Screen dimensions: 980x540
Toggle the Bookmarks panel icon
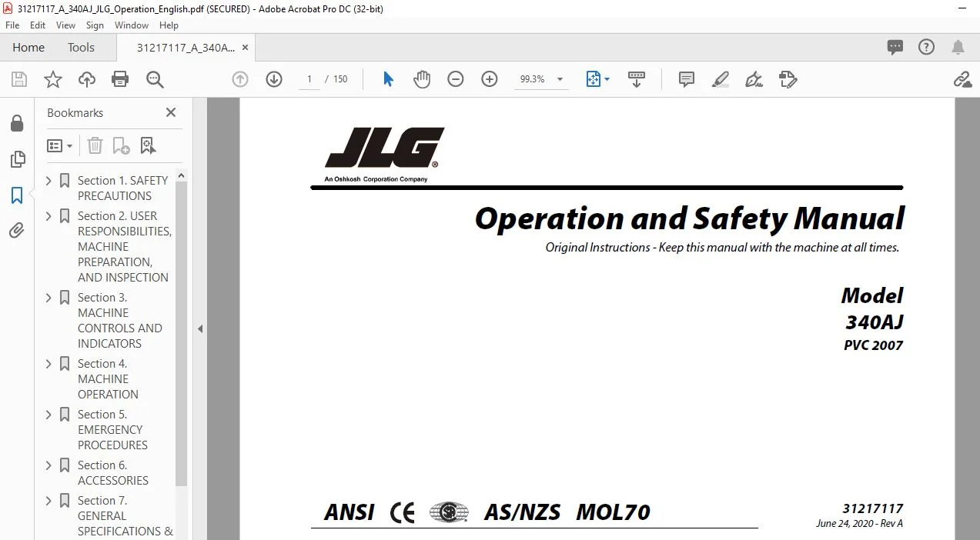pyautogui.click(x=17, y=195)
